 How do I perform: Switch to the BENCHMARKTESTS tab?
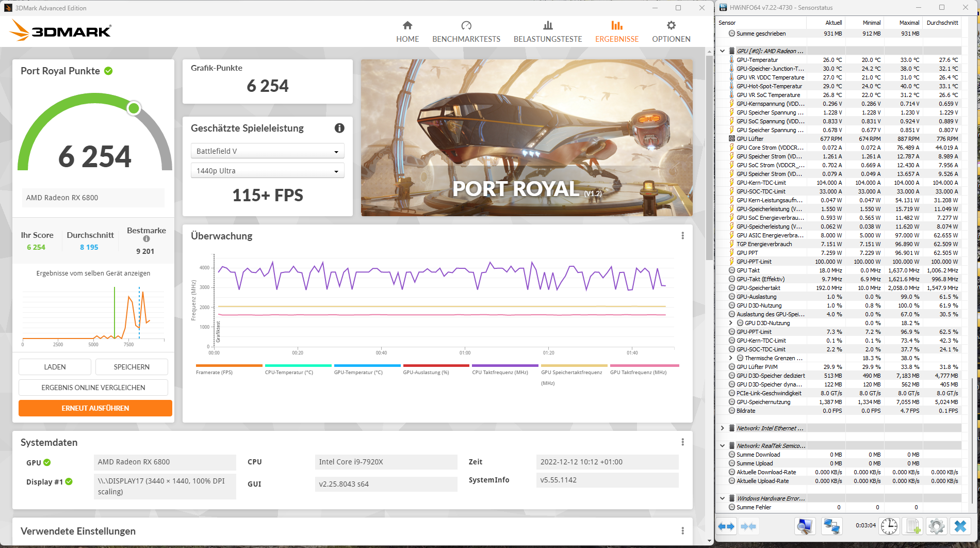coord(466,31)
